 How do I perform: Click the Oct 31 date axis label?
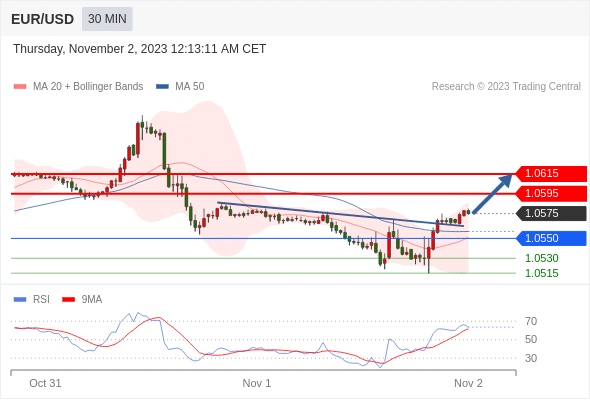click(x=45, y=383)
